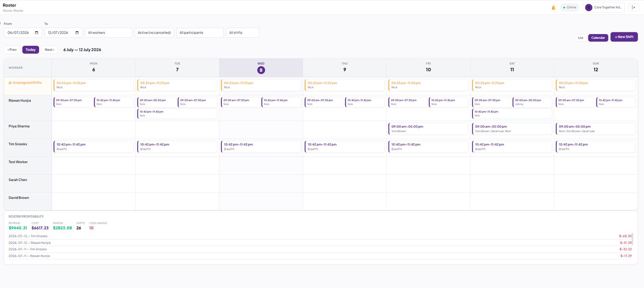Go to previous week with Prev
The width and height of the screenshot is (644, 288).
[12, 50]
